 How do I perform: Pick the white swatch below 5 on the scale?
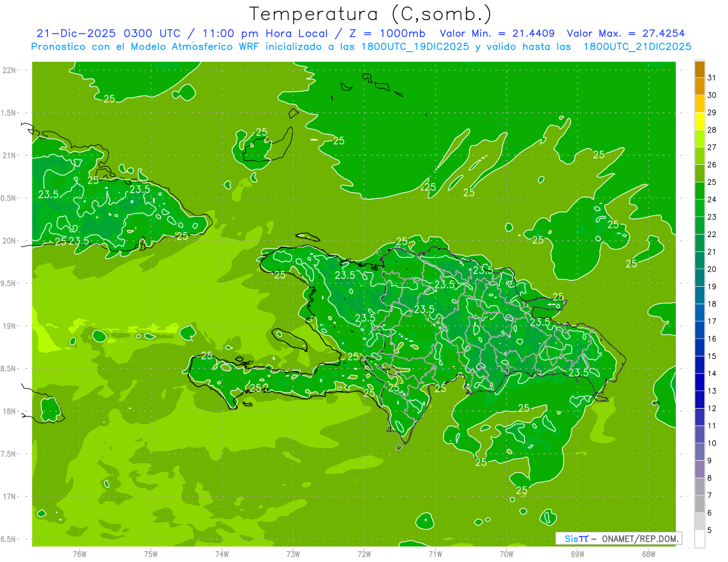pos(699,539)
